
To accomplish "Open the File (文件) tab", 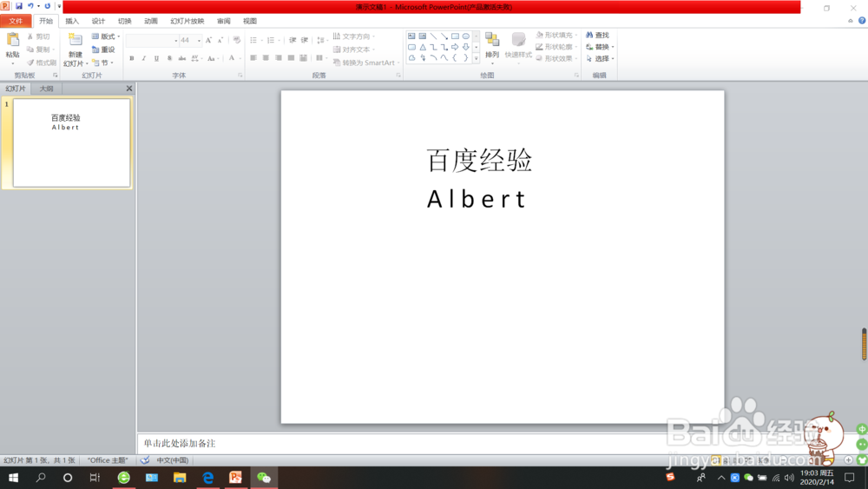I will click(16, 21).
